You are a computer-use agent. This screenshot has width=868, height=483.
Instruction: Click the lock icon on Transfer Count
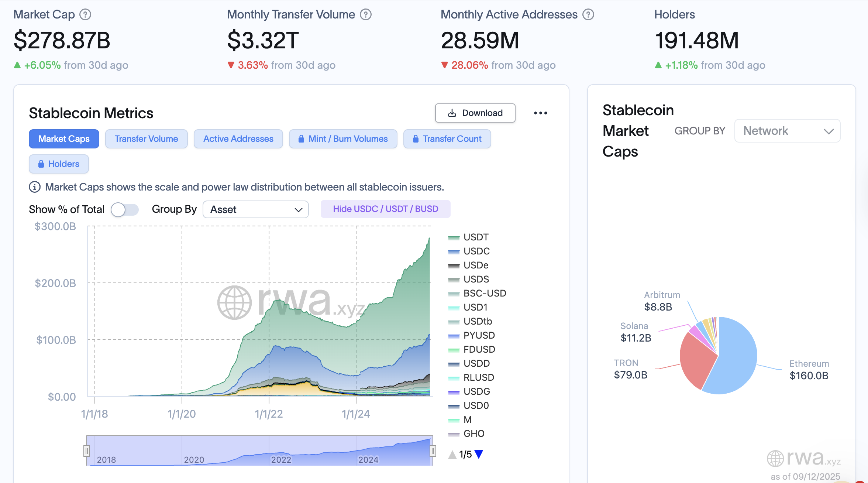point(416,139)
